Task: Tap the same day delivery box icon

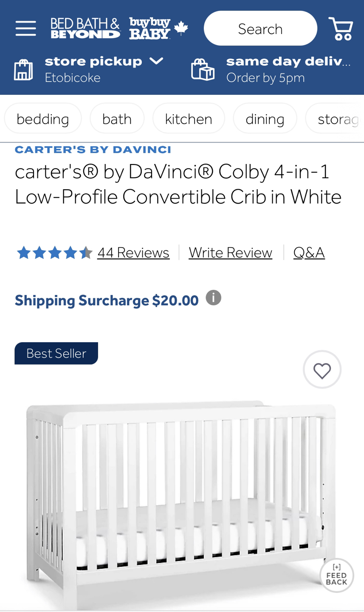Action: click(203, 69)
